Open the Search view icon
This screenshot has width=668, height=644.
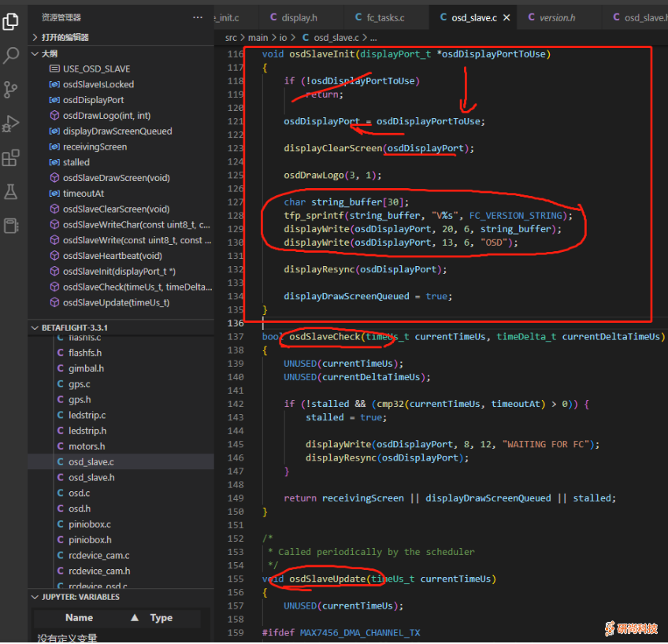click(x=11, y=55)
